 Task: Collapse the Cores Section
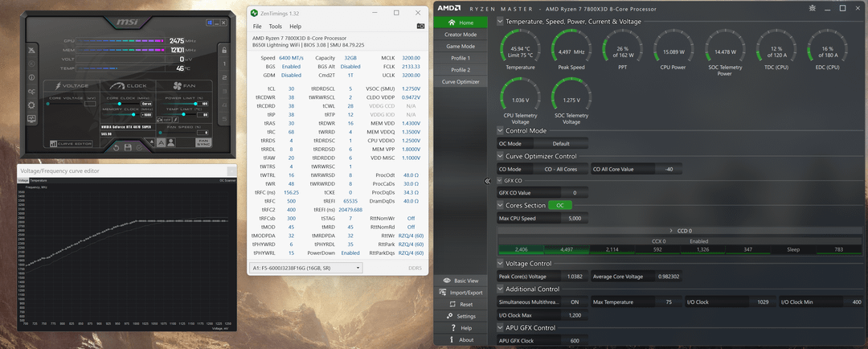(x=501, y=206)
